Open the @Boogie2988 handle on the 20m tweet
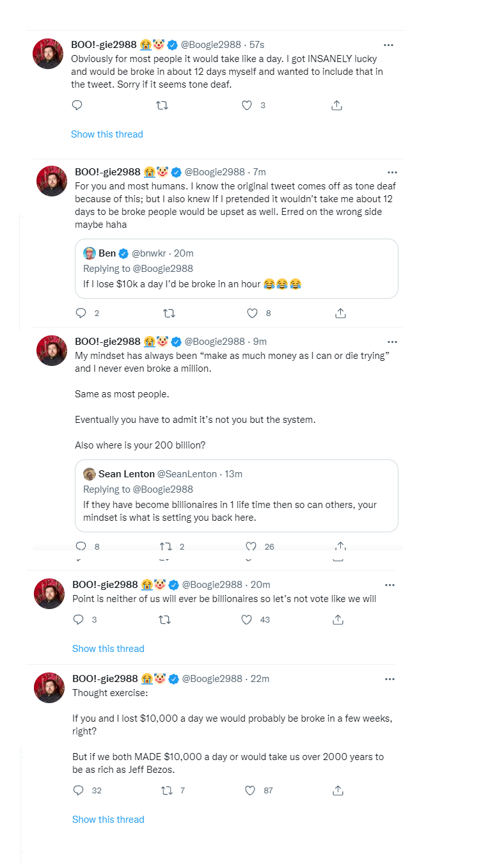 point(212,584)
